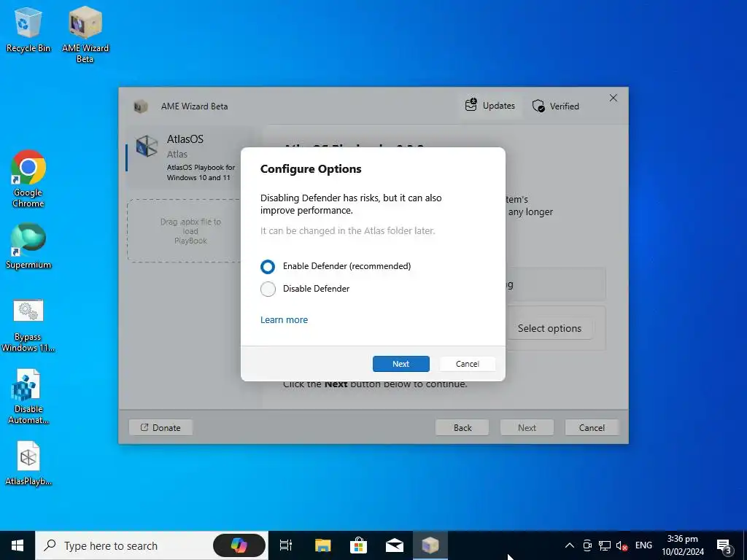Viewport: 747px width, 560px height.
Task: Click the 'Configure Options' dialog heading
Action: pyautogui.click(x=311, y=169)
